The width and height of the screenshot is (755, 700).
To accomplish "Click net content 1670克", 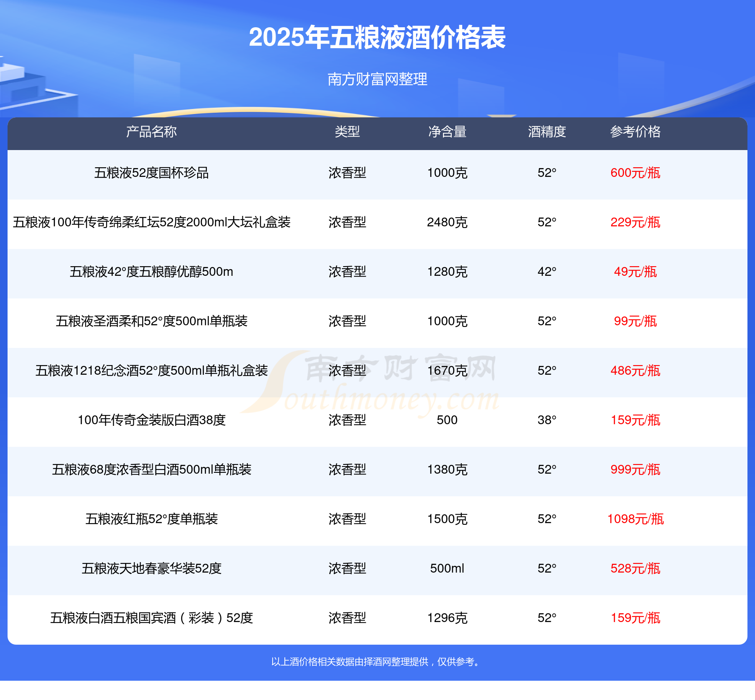I will 447,371.
